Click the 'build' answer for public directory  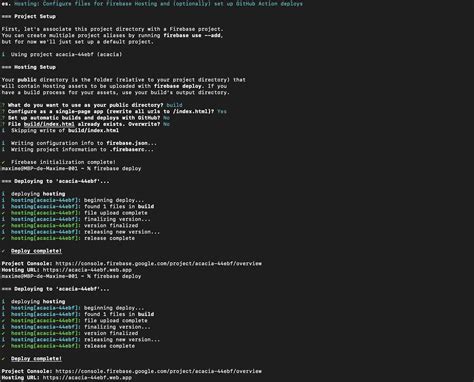click(x=174, y=105)
